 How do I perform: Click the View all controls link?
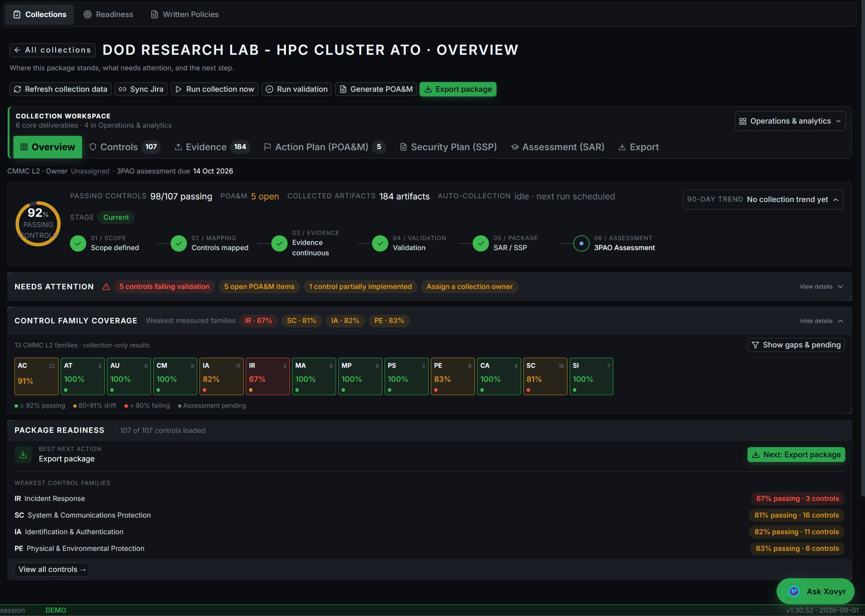52,570
